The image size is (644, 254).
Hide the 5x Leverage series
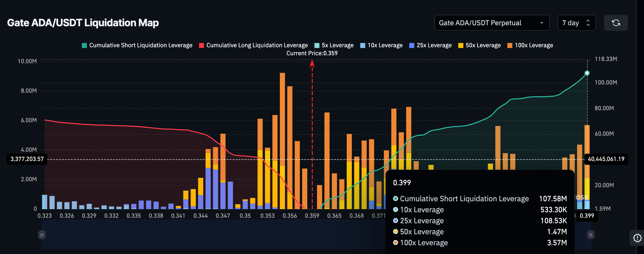334,45
